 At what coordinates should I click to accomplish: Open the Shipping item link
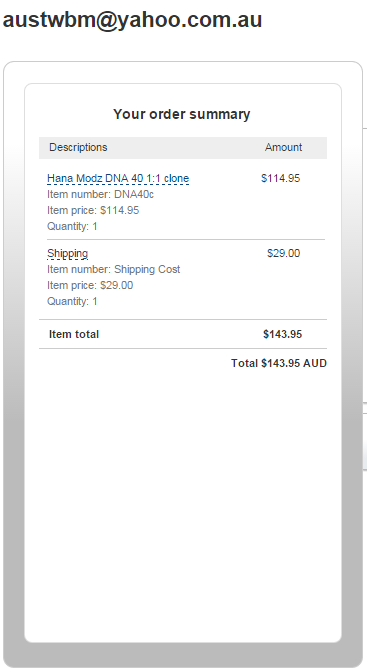click(x=68, y=253)
